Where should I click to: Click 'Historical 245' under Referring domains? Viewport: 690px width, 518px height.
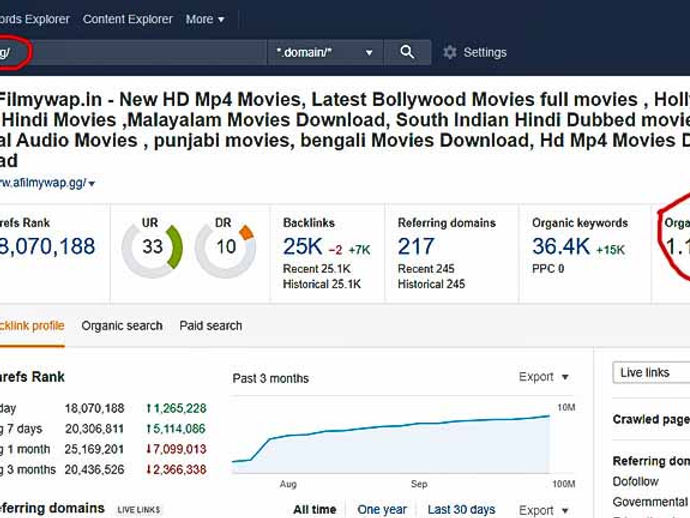[x=431, y=284]
